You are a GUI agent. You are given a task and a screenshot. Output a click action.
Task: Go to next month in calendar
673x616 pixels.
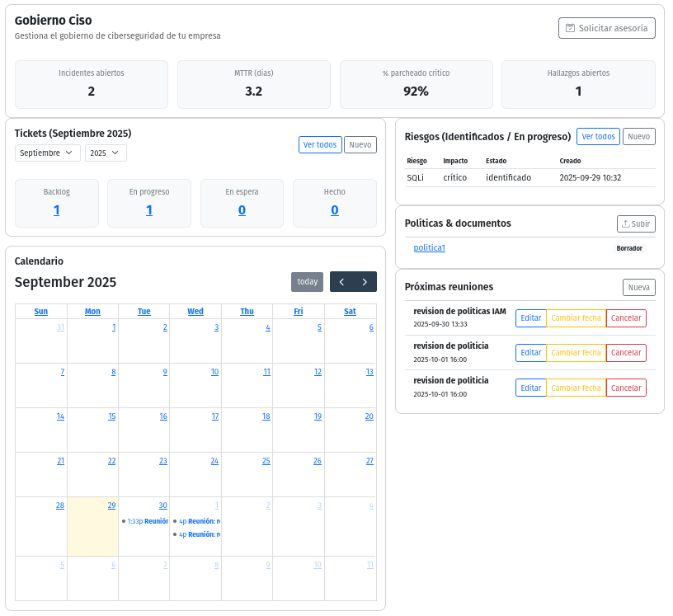coord(365,282)
